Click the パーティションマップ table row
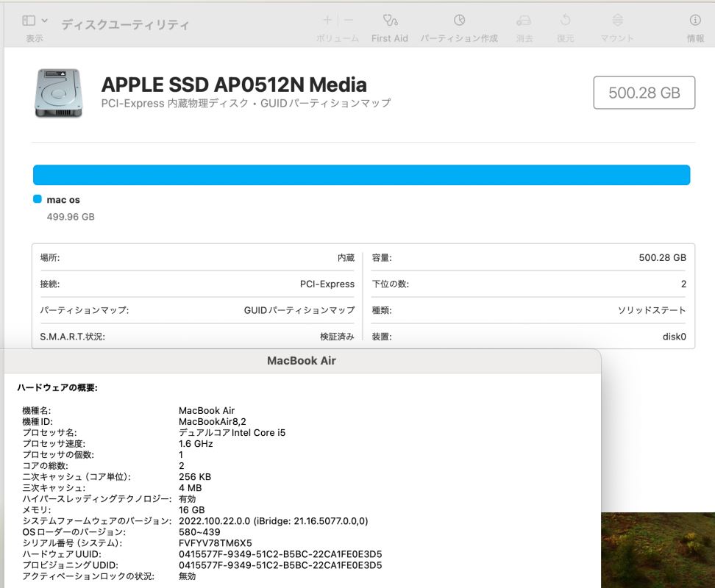The width and height of the screenshot is (715, 588). pyautogui.click(x=196, y=310)
